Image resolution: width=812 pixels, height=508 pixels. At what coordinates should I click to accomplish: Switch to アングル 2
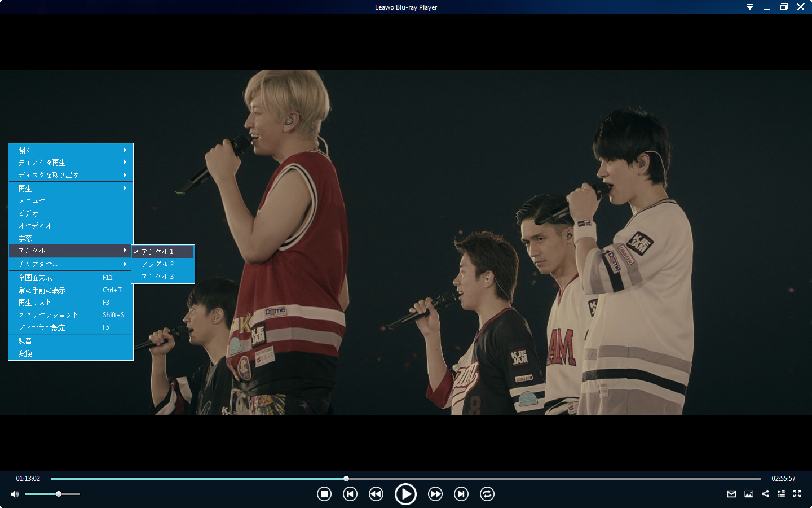click(x=163, y=264)
